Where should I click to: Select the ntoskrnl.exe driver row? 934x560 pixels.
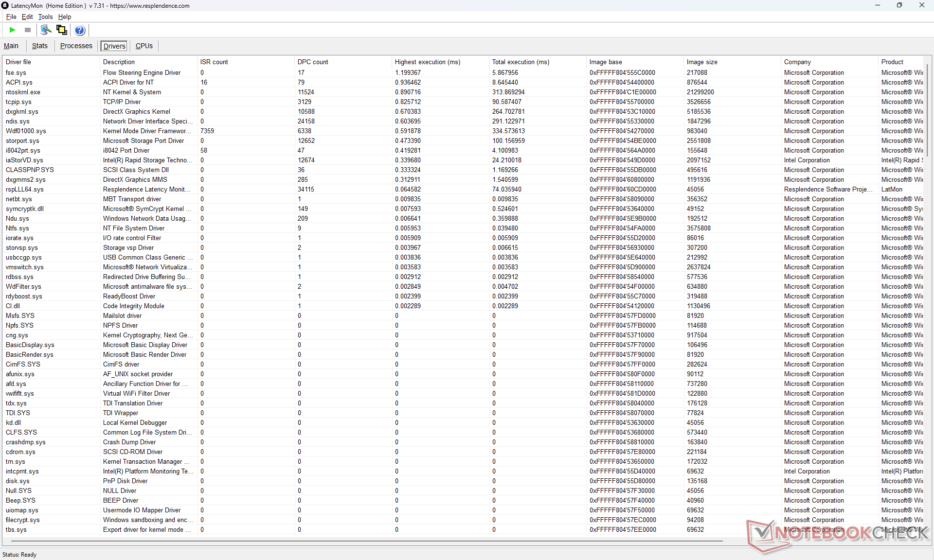(23, 92)
